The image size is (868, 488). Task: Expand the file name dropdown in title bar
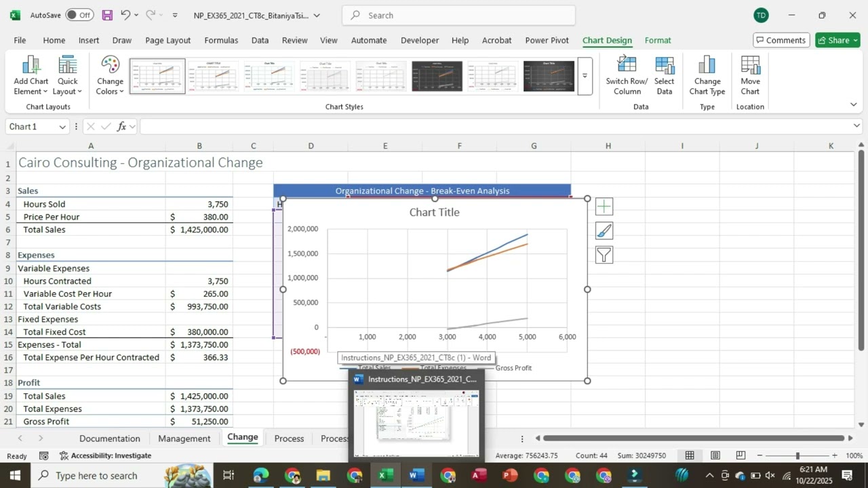pyautogui.click(x=317, y=15)
